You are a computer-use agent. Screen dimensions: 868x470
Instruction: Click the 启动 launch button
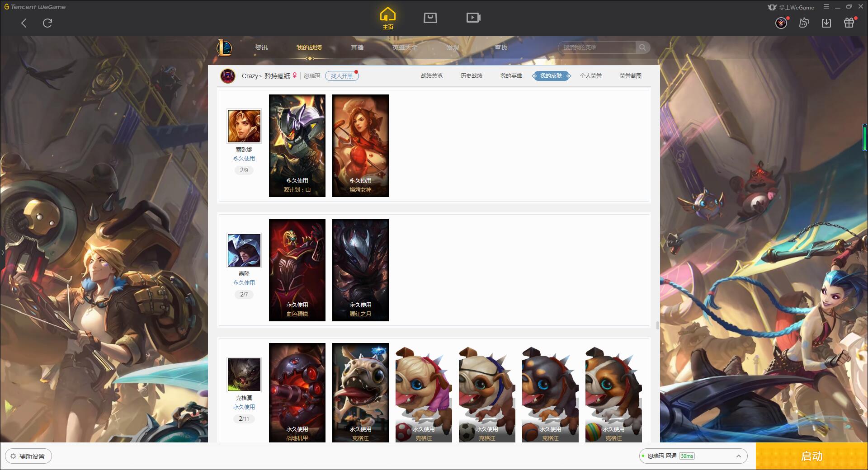click(812, 456)
